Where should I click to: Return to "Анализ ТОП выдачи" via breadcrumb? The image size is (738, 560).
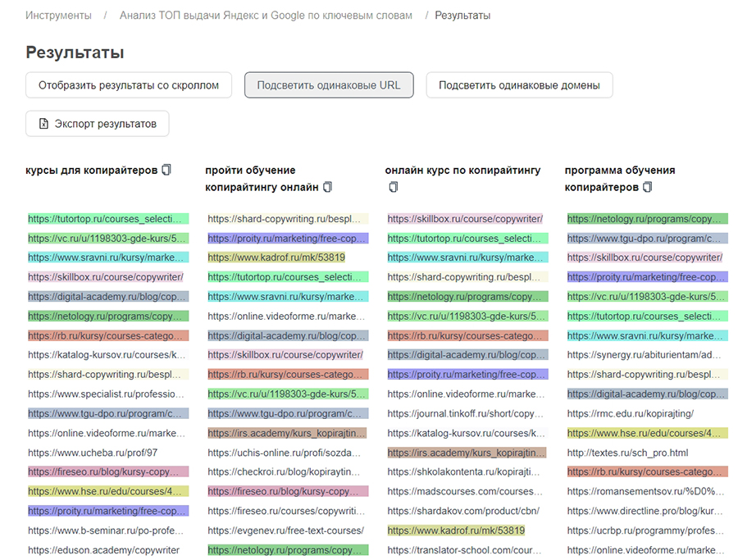264,14
